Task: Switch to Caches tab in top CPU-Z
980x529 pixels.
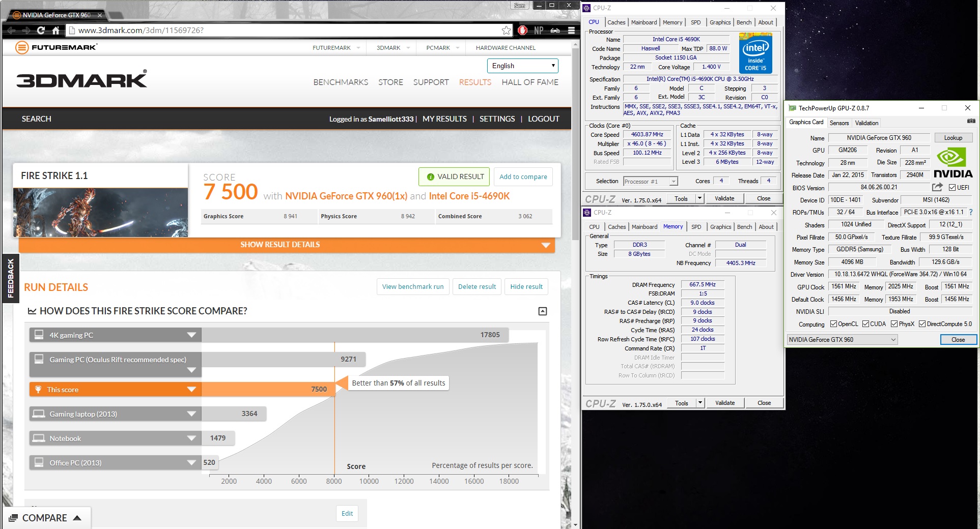Action: pos(616,22)
